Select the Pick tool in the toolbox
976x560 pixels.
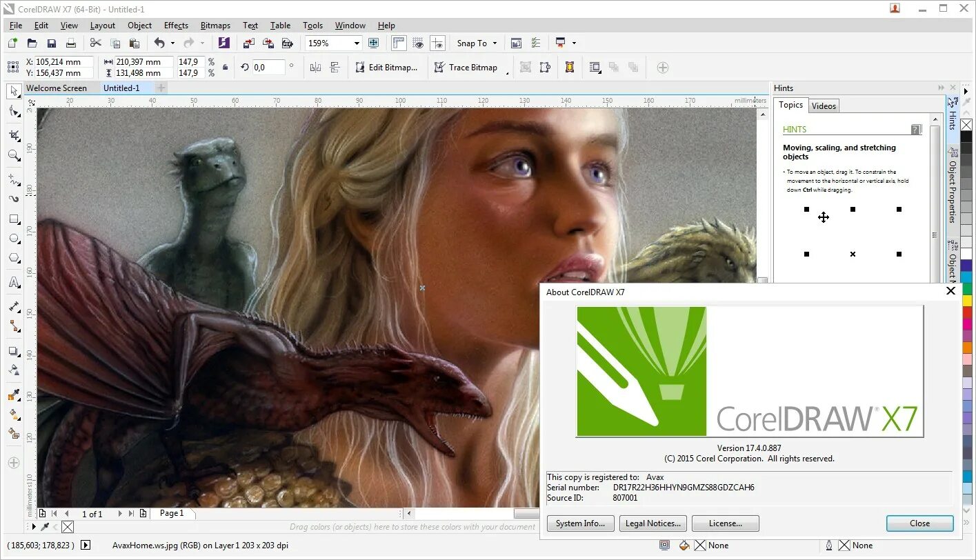click(14, 91)
